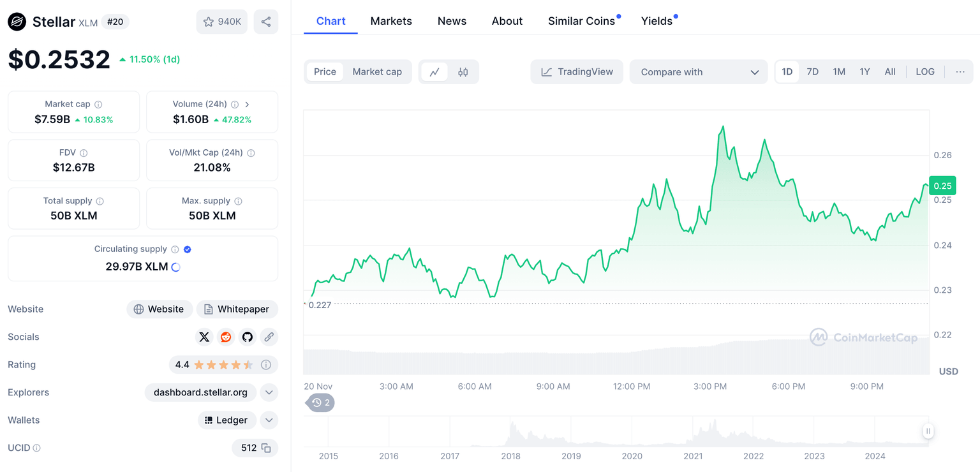Open TradingView chart mode

click(577, 72)
